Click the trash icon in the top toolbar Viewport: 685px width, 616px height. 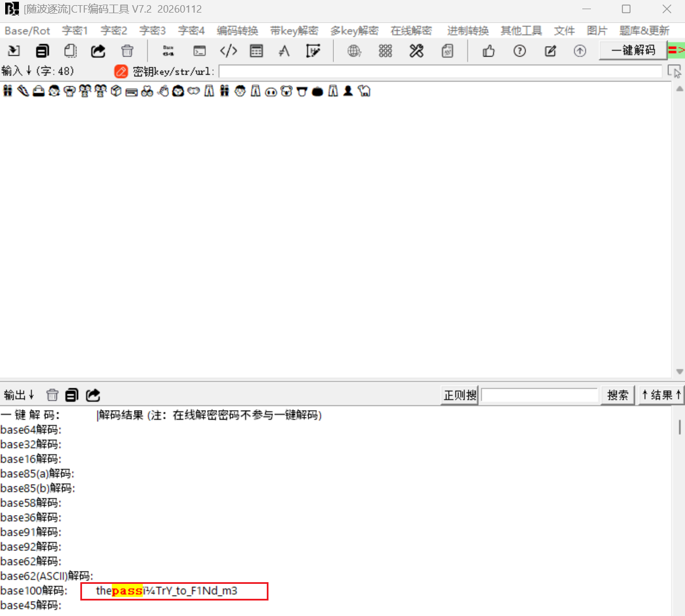pos(127,51)
